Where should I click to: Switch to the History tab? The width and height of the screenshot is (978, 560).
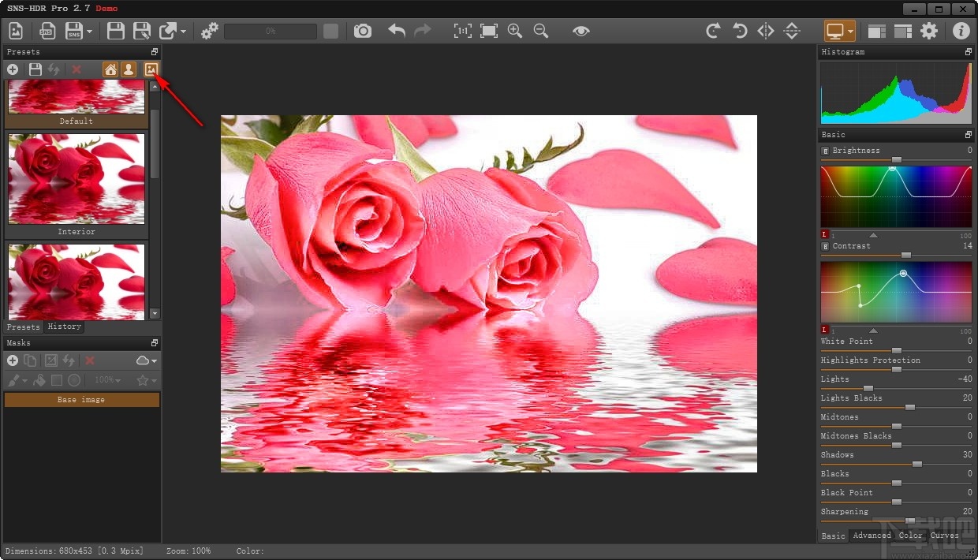pos(64,326)
